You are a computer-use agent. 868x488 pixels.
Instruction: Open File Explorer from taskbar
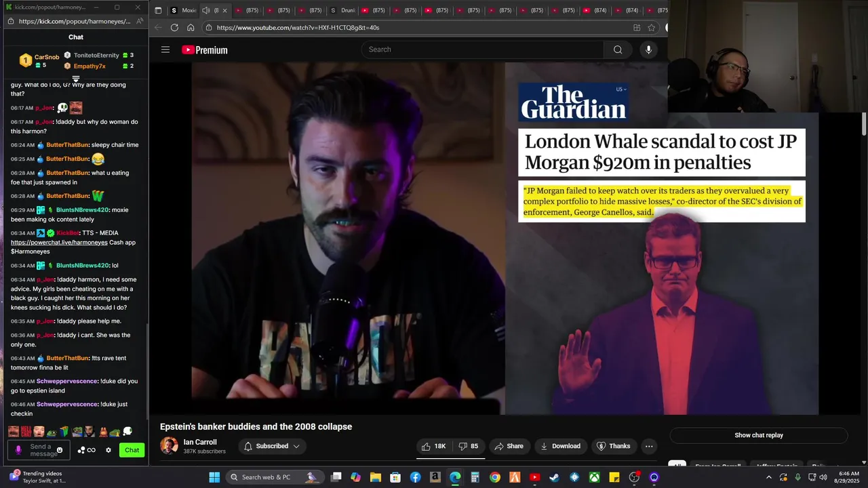coord(375,477)
